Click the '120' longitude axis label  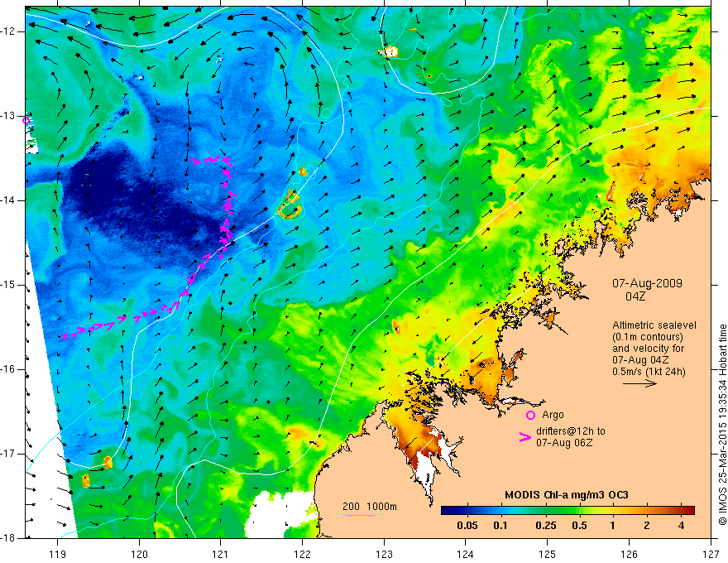point(139,554)
